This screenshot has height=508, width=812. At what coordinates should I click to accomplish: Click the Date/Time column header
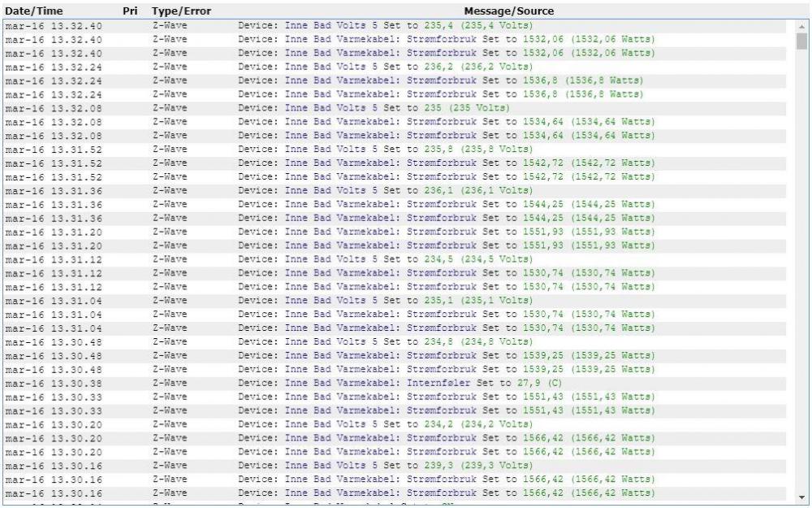click(x=34, y=11)
